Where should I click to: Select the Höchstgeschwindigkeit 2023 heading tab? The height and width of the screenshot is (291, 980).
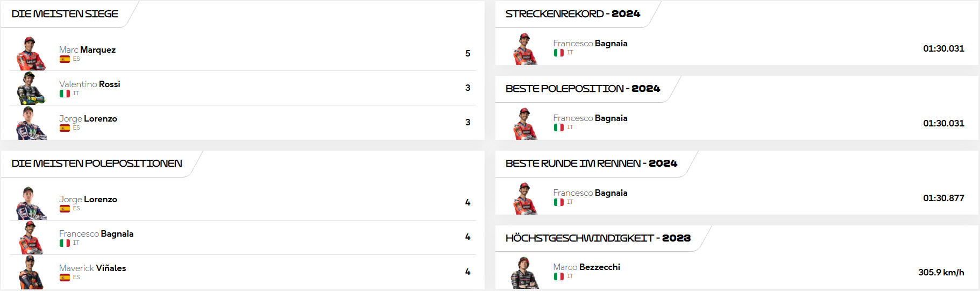pyautogui.click(x=598, y=238)
